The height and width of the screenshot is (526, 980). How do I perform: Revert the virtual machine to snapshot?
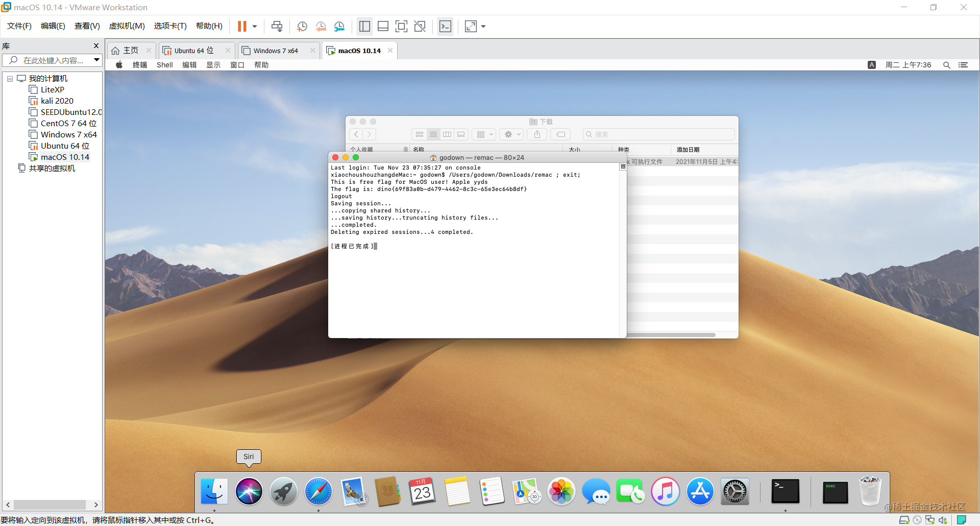[x=321, y=26]
